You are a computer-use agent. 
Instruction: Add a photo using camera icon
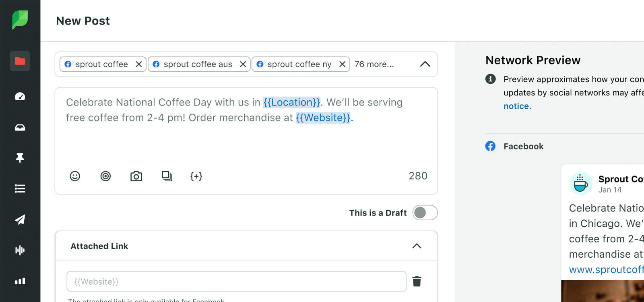point(136,176)
